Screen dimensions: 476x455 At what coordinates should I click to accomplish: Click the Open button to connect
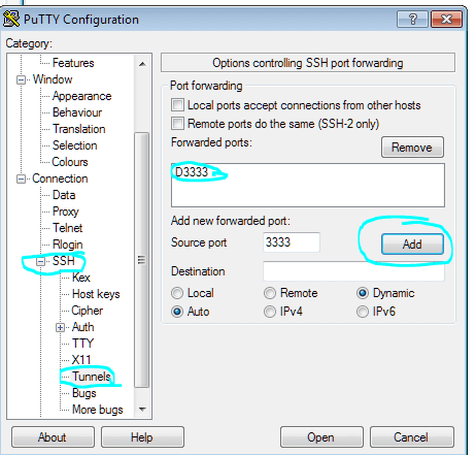click(x=321, y=437)
